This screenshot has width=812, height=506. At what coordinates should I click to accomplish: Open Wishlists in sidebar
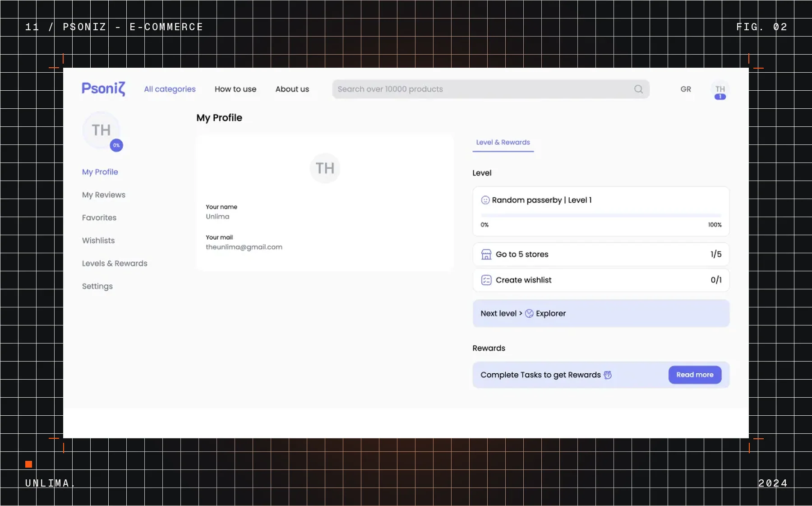point(98,241)
